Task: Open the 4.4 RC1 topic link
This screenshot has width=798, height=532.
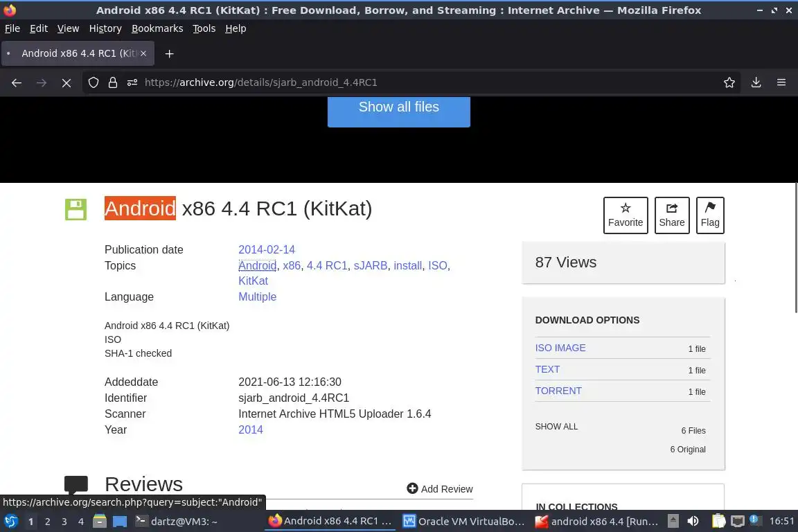Action: [327, 265]
